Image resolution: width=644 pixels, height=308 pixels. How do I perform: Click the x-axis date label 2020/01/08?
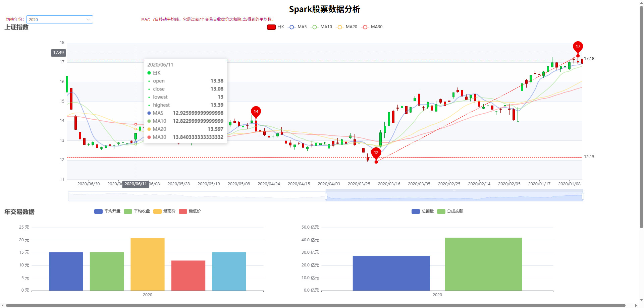point(569,184)
